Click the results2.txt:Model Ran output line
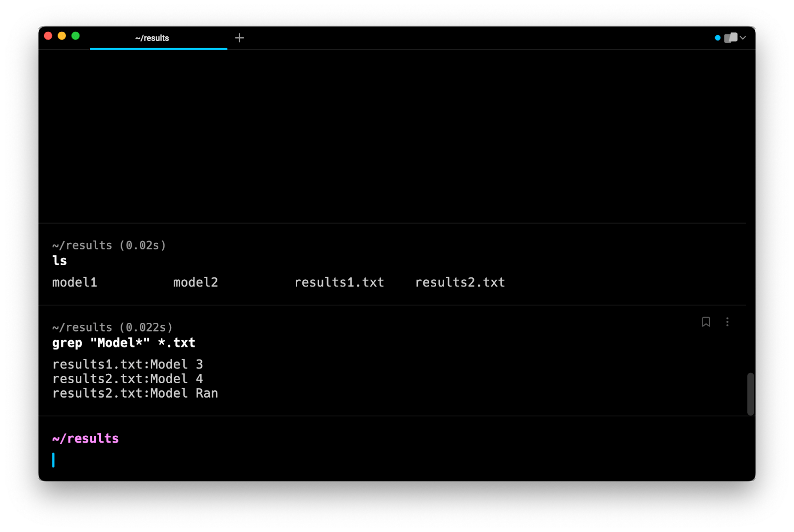794x532 pixels. pos(135,393)
